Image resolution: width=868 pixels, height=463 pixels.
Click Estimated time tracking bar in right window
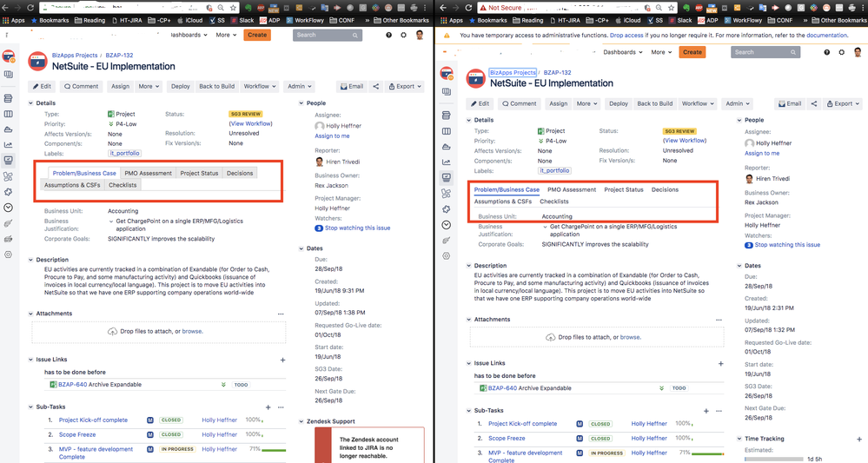point(774,460)
